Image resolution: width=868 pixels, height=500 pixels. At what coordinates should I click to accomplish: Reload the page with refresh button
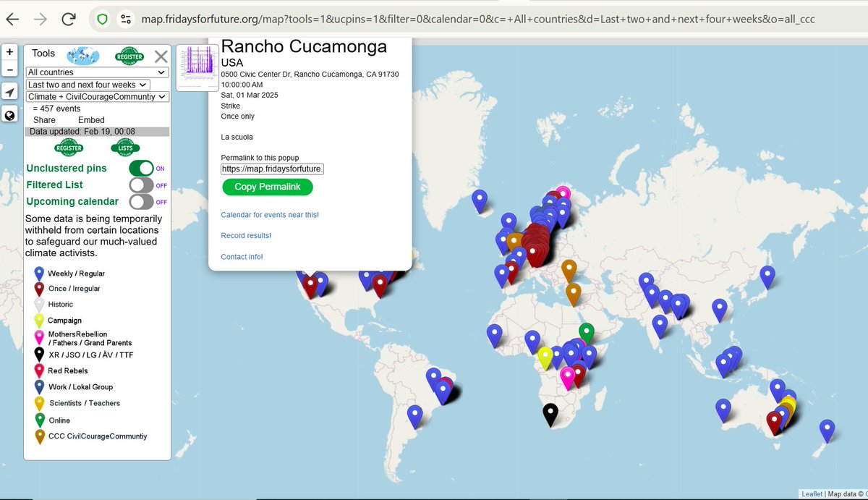(69, 19)
